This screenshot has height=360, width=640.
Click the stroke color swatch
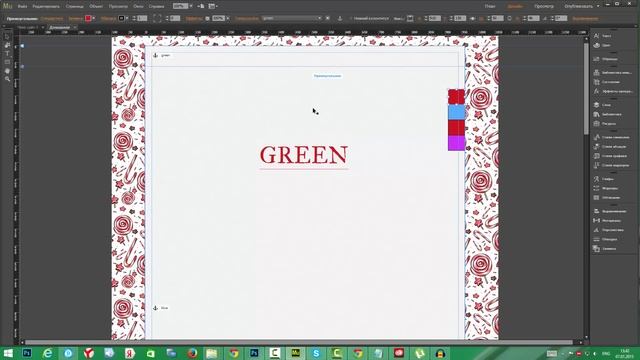point(121,18)
